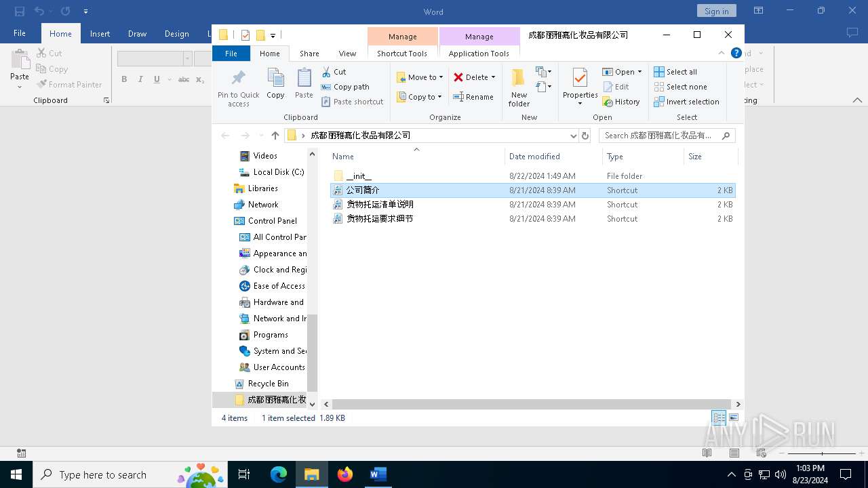The height and width of the screenshot is (488, 868).
Task: Show file History
Action: tap(621, 102)
